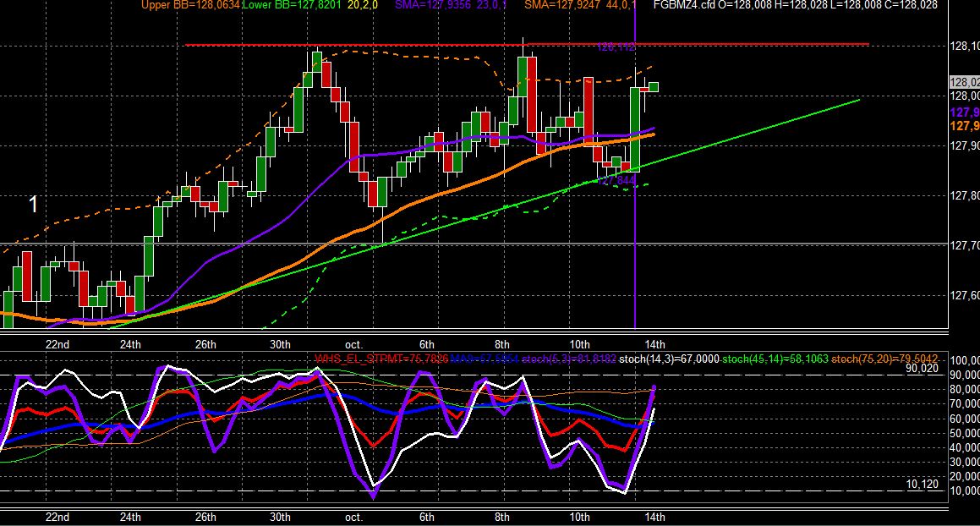Click the 127,844 purple price annotation
The width and height of the screenshot is (980, 526).
click(616, 180)
